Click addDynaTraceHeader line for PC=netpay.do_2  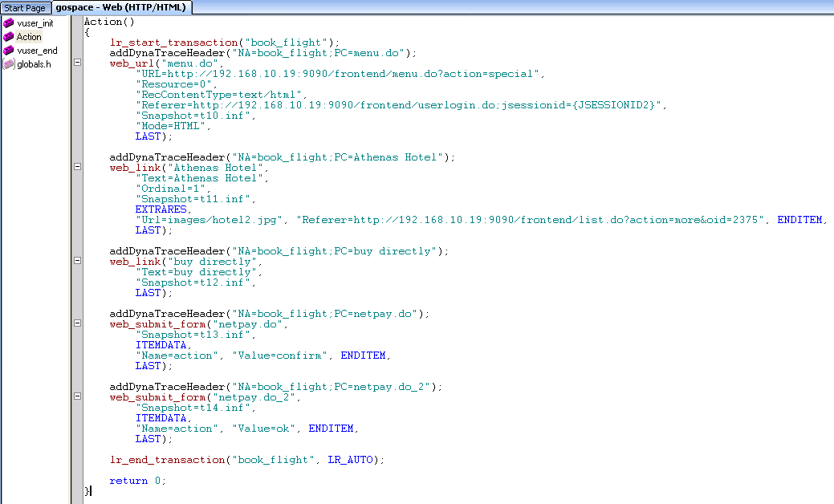pyautogui.click(x=276, y=387)
